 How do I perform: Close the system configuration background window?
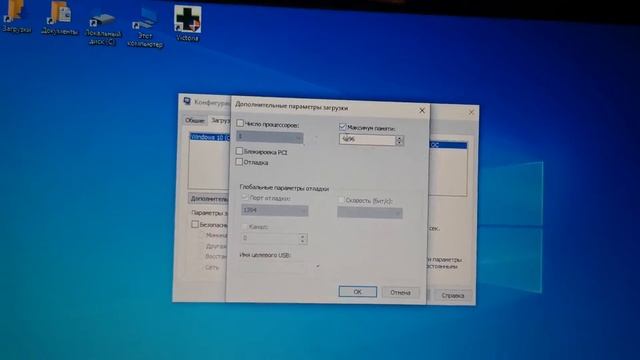pos(471,112)
